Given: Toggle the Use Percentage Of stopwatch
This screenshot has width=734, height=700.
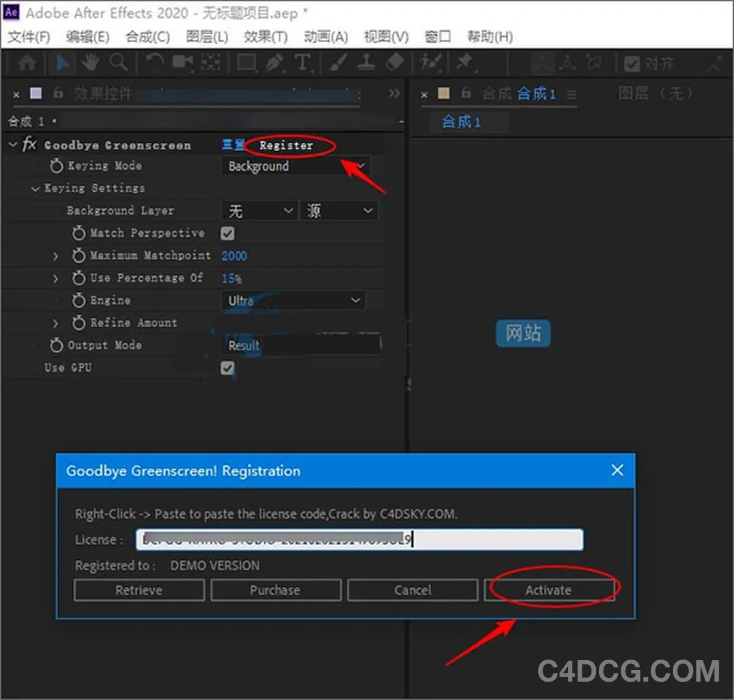Looking at the screenshot, I should coord(78,278).
